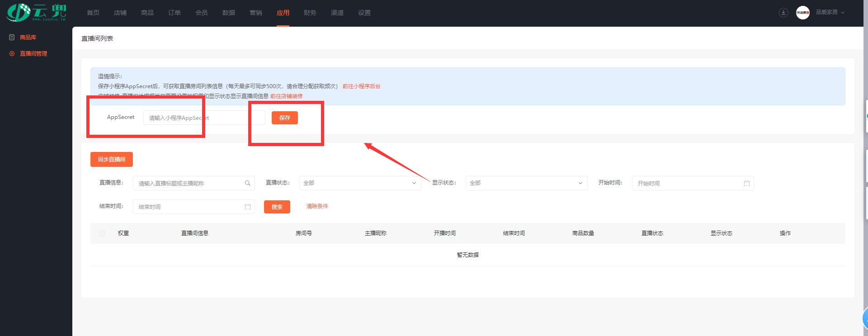This screenshot has height=336, width=868.
Task: Open the 渠道 menu
Action: [337, 13]
